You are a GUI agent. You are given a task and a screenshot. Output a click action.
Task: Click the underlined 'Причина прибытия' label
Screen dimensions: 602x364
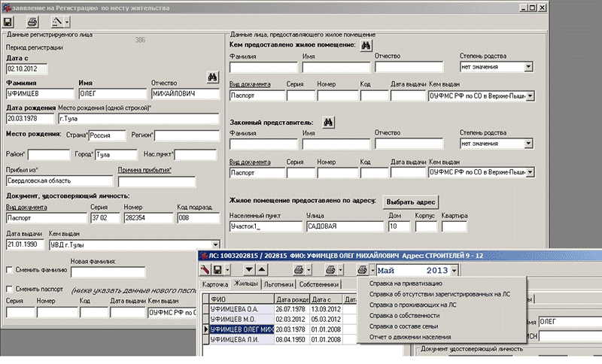coord(144,170)
